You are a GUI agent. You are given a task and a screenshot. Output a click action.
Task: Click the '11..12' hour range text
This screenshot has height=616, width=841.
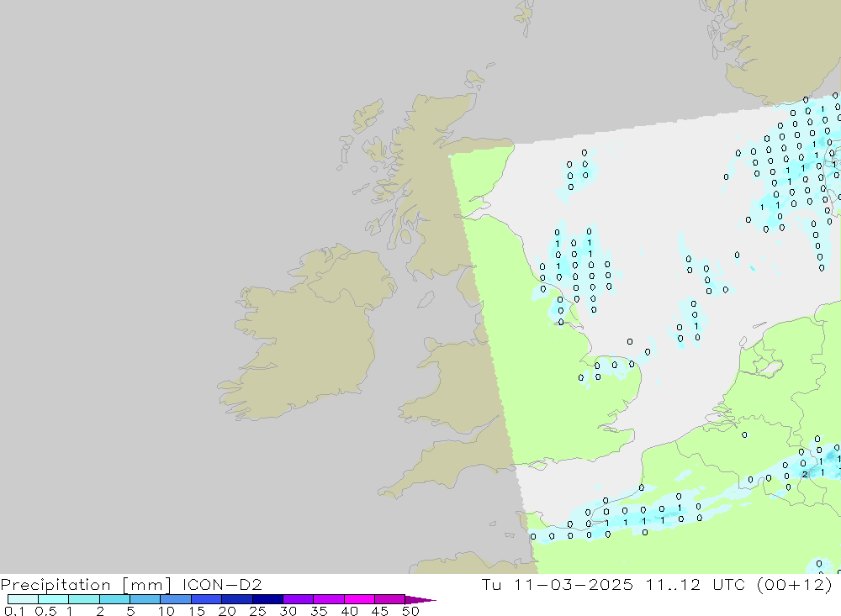coord(673,584)
